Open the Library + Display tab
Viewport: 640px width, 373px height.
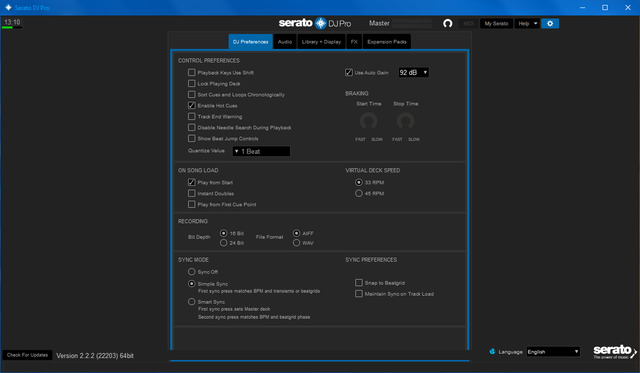pos(321,42)
